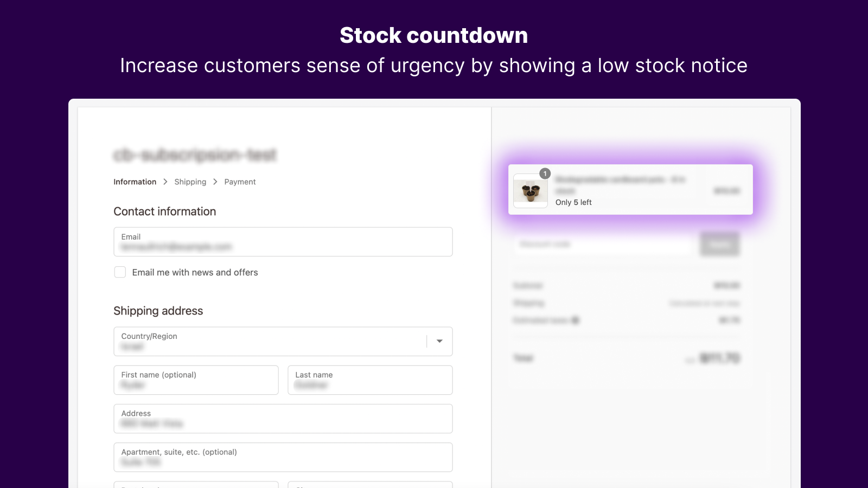Select the Payment step in the breadcrumb
The image size is (868, 488).
[240, 182]
